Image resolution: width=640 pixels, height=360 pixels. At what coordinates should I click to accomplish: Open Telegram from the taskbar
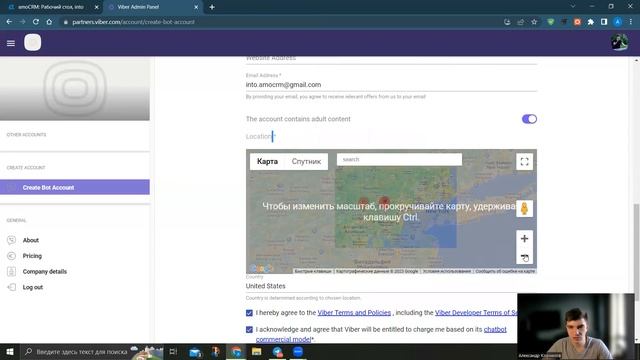(x=278, y=352)
